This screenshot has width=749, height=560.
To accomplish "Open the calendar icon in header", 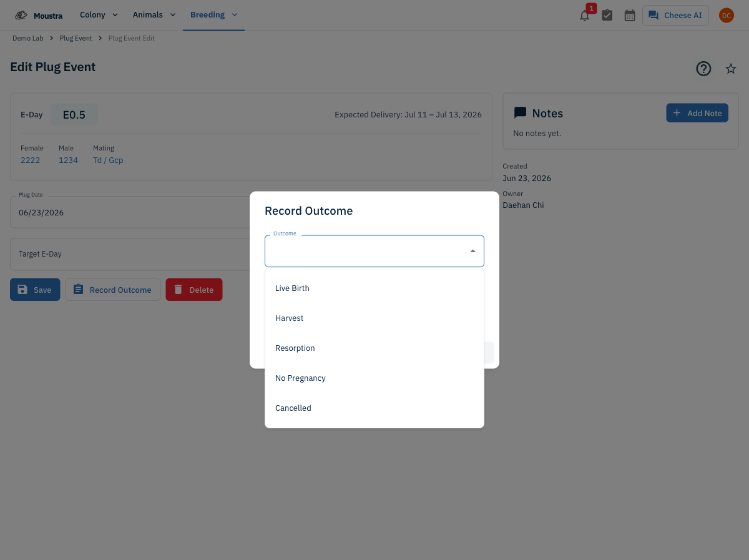I will (630, 16).
